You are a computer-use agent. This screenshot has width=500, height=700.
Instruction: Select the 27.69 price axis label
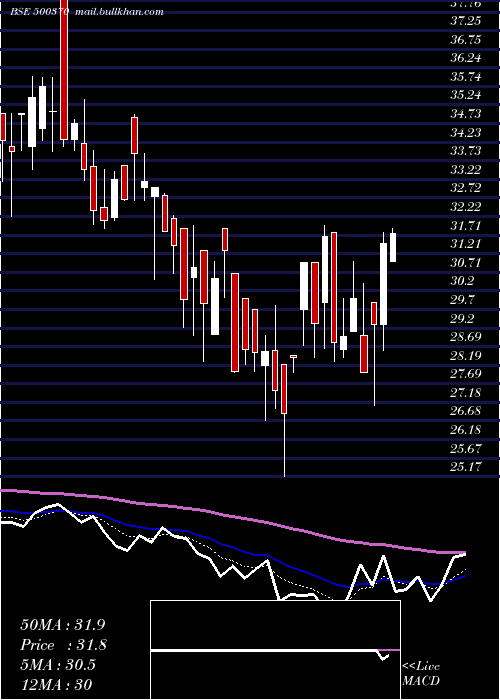tap(466, 374)
